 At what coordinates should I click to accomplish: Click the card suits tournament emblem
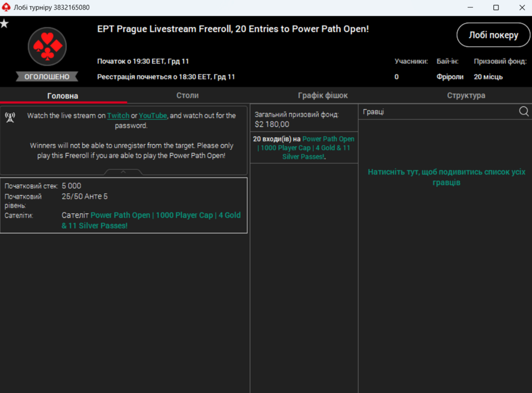(x=47, y=46)
